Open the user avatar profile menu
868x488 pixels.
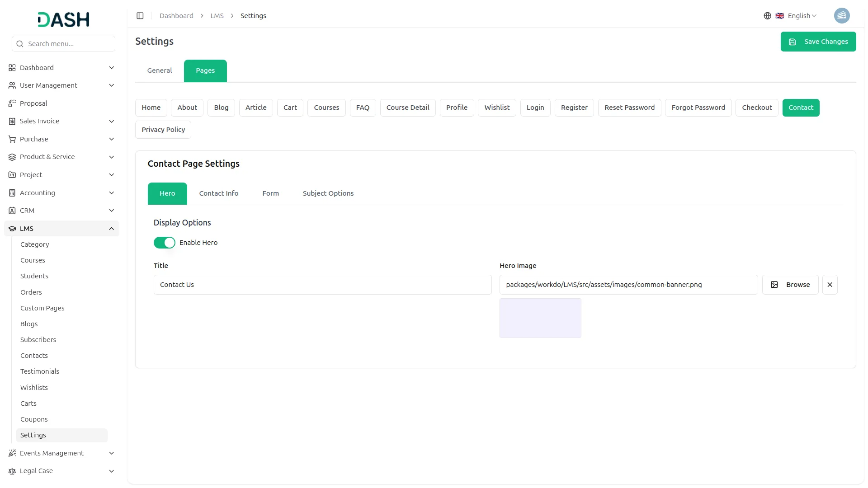point(841,16)
